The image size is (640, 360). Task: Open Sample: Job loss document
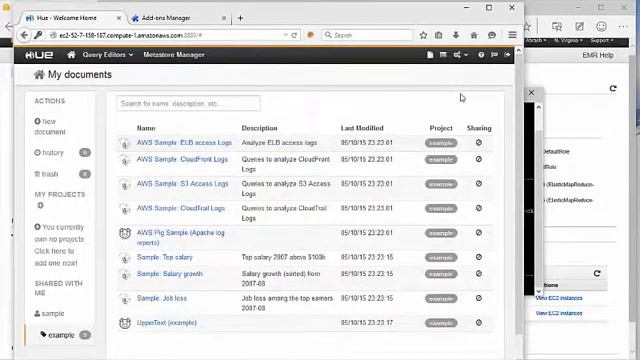point(162,298)
